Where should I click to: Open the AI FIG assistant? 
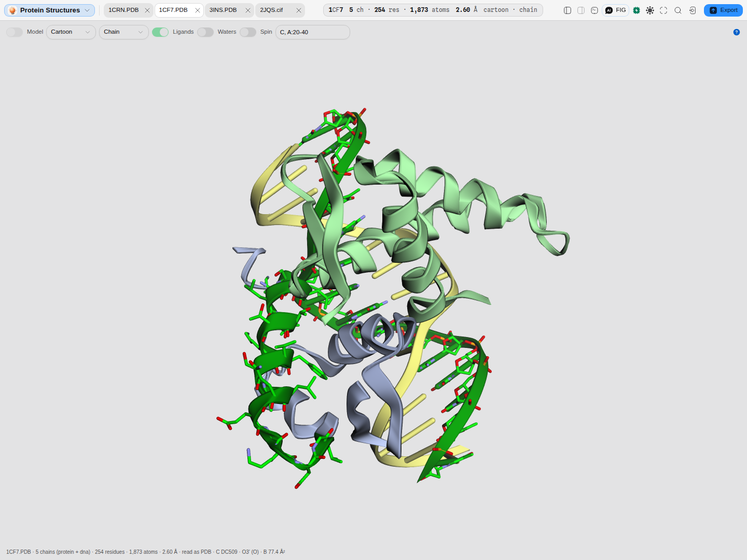point(616,10)
